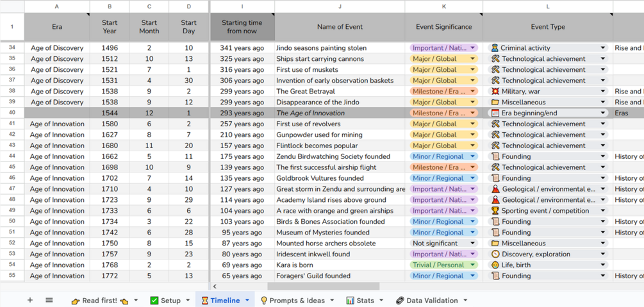Open Event Type dropdown for Gunpowder used for mining
The width and height of the screenshot is (644, 307).
pos(603,135)
